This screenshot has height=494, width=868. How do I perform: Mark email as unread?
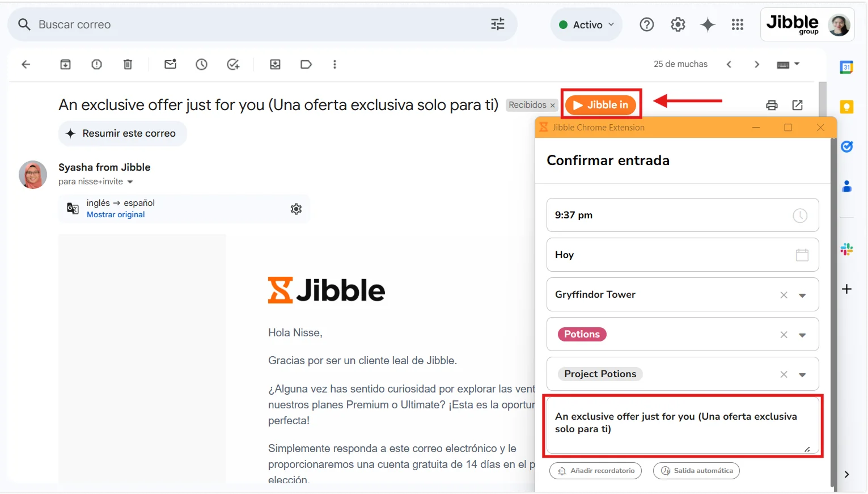point(170,64)
